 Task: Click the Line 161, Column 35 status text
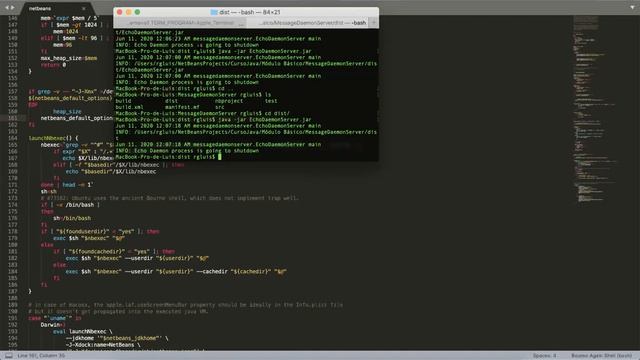click(41, 356)
